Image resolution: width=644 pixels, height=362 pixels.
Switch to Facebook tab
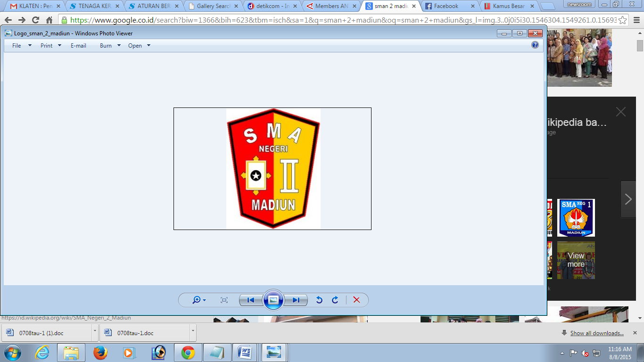click(x=450, y=6)
